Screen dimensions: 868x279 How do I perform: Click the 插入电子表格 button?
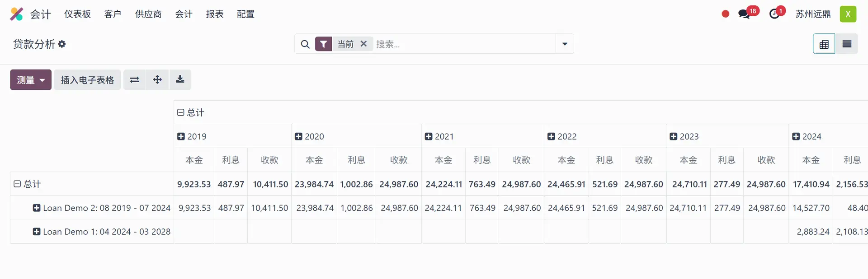tap(87, 80)
